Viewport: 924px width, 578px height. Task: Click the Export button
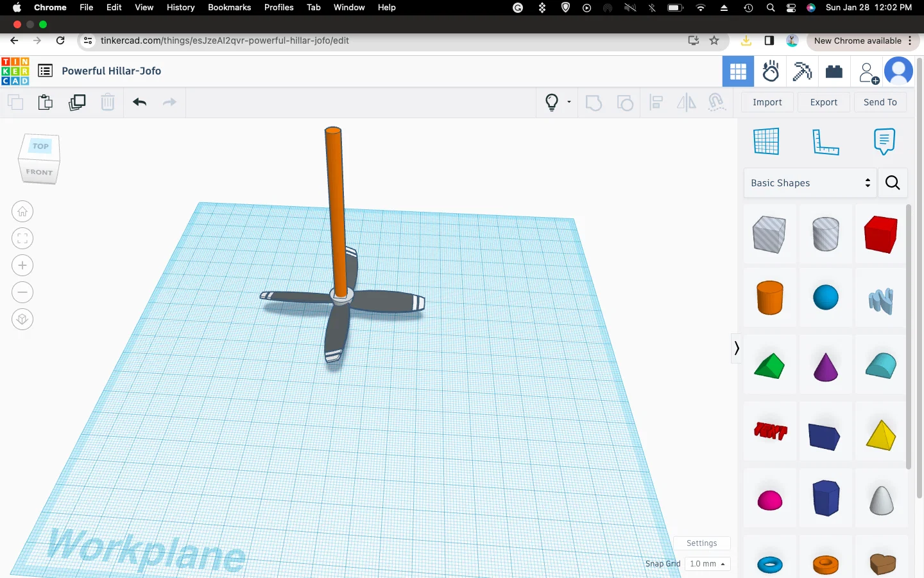pyautogui.click(x=824, y=102)
